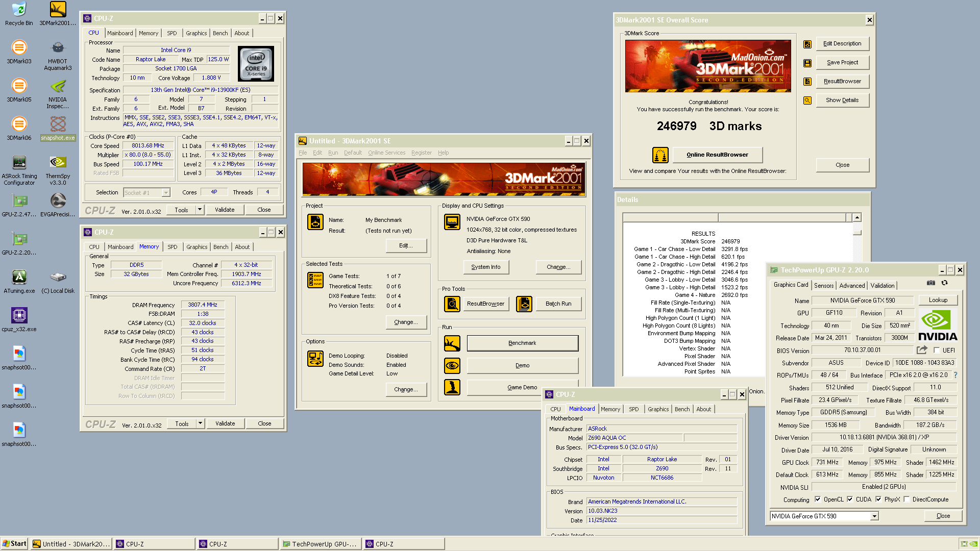The width and height of the screenshot is (980, 551).
Task: Click the Online ResultBrowser button
Action: [717, 155]
